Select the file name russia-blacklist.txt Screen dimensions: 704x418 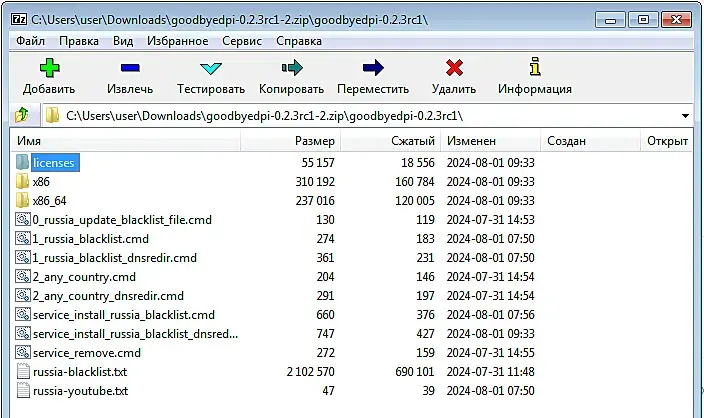tap(80, 372)
